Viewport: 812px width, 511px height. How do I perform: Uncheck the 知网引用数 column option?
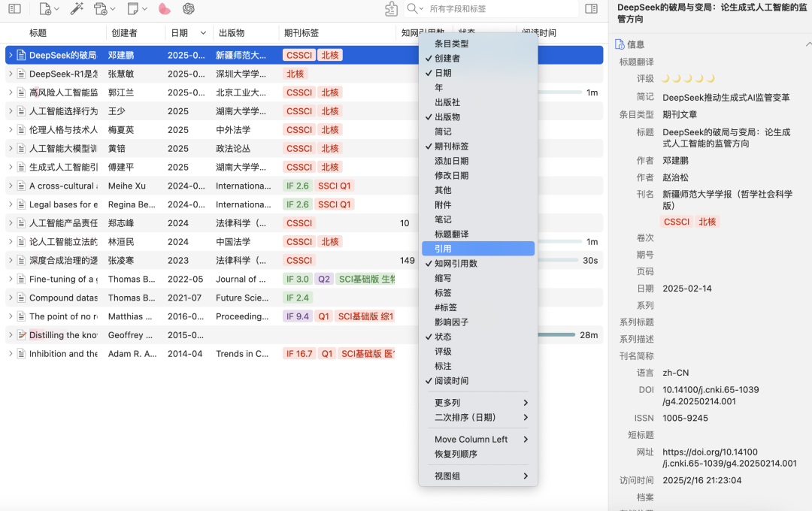click(x=478, y=264)
